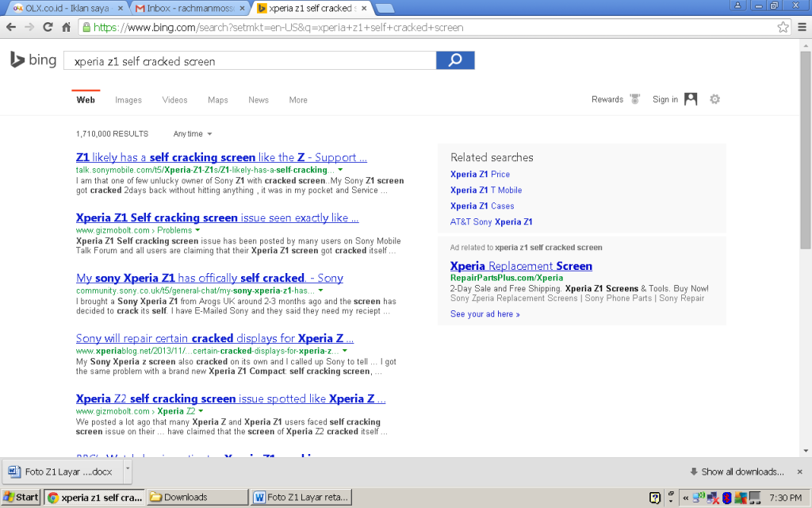
Task: Show hidden tray icons chevron
Action: pyautogui.click(x=686, y=498)
